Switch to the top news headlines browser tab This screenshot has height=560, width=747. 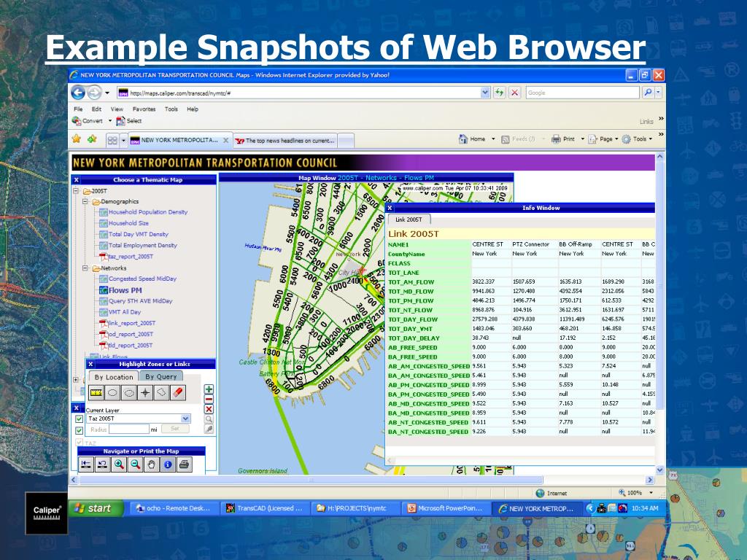(x=285, y=141)
